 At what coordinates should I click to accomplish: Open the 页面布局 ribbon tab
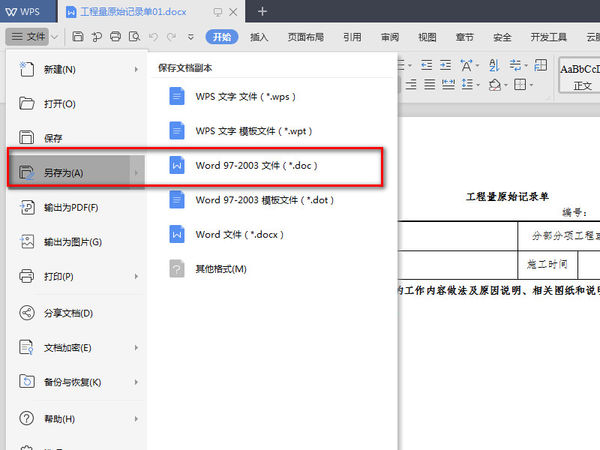point(306,37)
